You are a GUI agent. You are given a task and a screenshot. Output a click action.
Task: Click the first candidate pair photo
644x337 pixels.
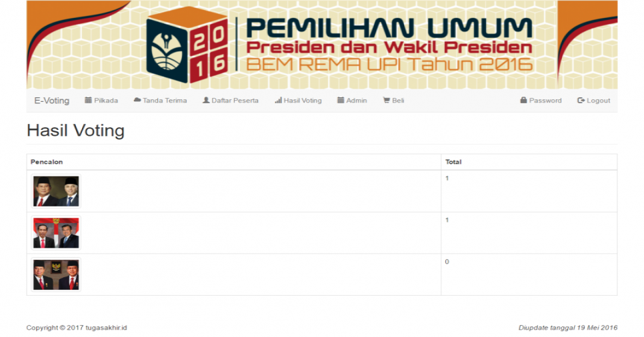coord(56,191)
